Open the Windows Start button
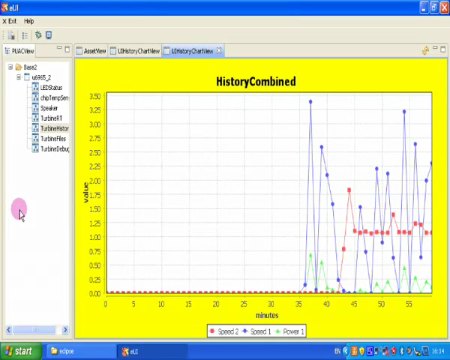Image resolution: width=450 pixels, height=360 pixels. 21,351
